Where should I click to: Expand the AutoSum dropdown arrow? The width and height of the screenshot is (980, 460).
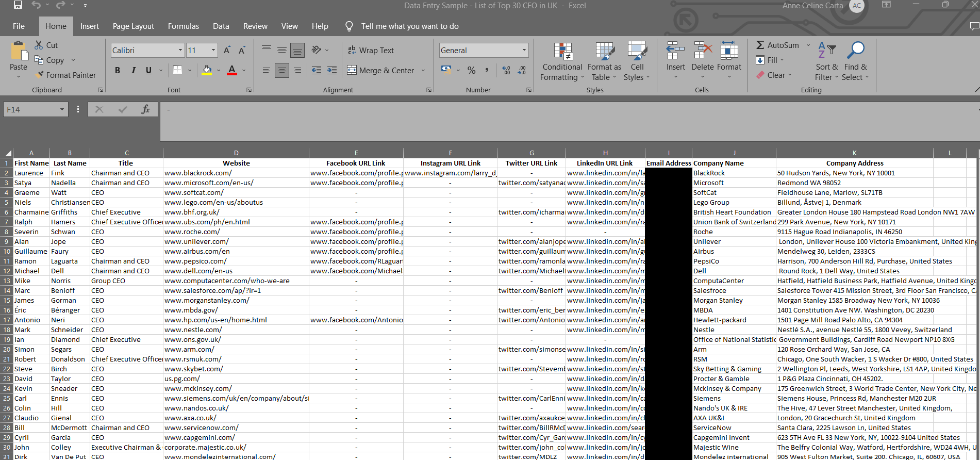coord(808,45)
